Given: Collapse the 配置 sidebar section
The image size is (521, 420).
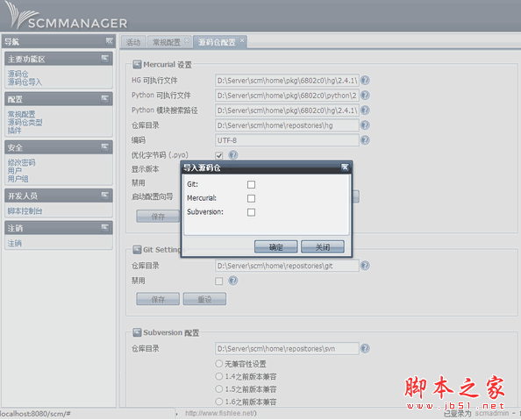Looking at the screenshot, I should (105, 99).
